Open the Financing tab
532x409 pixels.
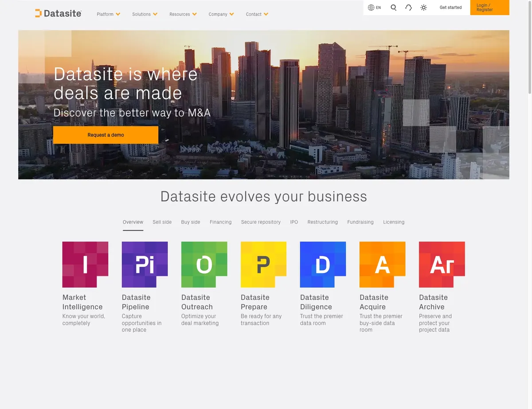[221, 222]
